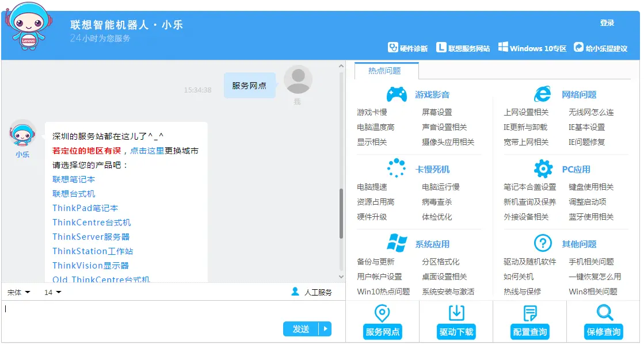Click the question mark 其他问题 icon
The width and height of the screenshot is (644, 345).
[x=543, y=243]
